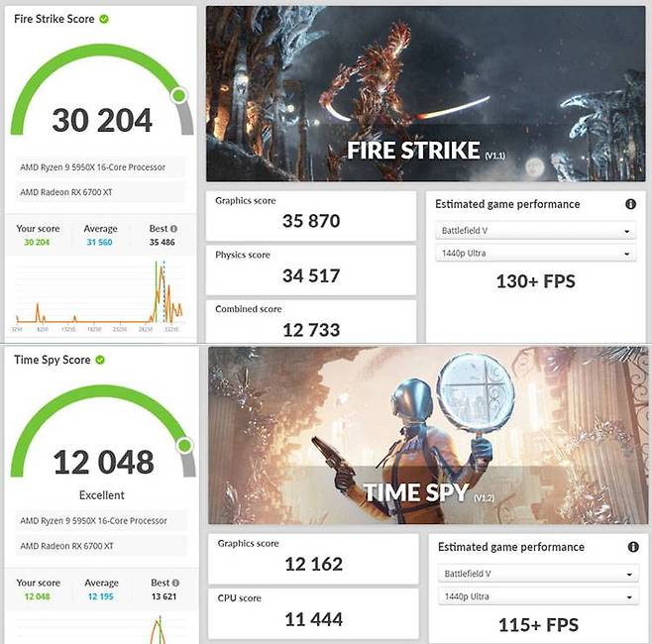This screenshot has width=652, height=644.
Task: Click the Fire Strike banner image
Action: [x=425, y=94]
